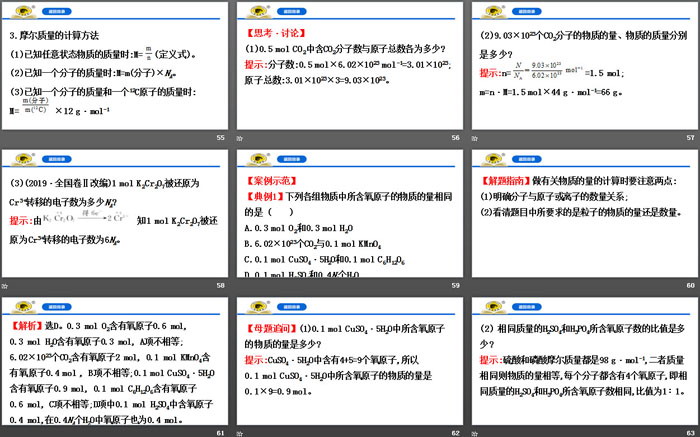
Task: Click the animation star icon under slide 58
Action: 4,286
